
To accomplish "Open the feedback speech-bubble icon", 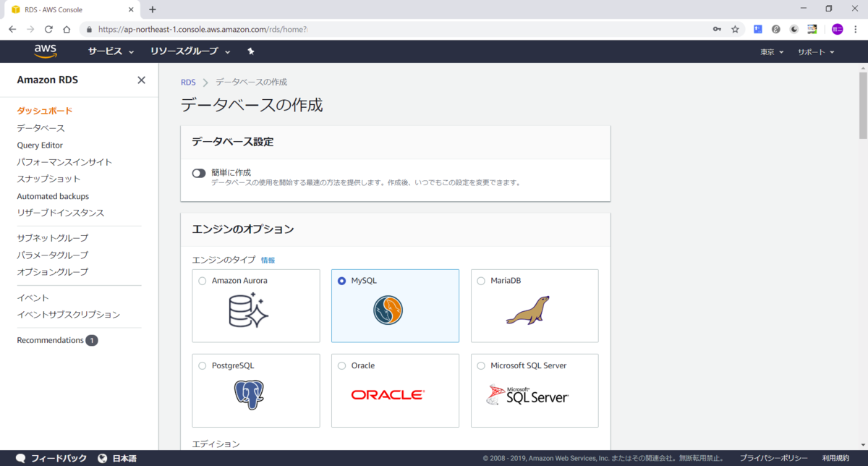I will (20, 457).
